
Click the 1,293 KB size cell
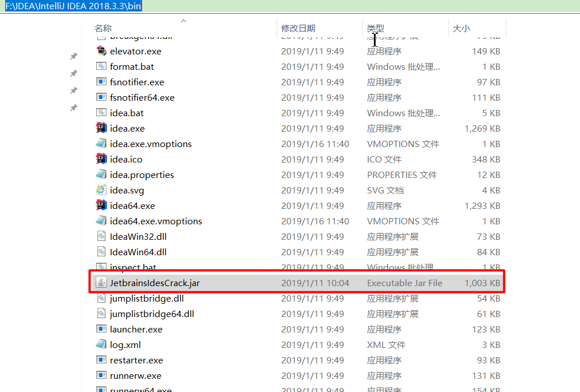pyautogui.click(x=482, y=205)
